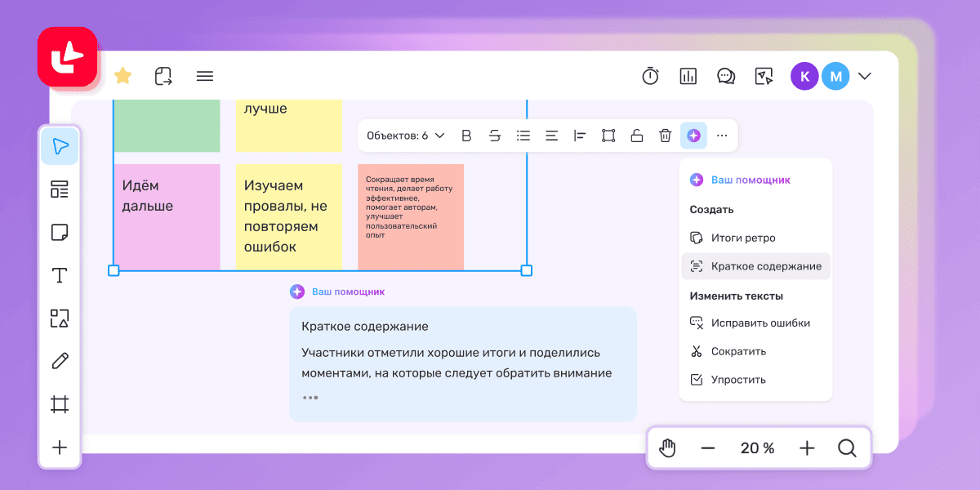Select the sticky note tool
Image resolution: width=980 pixels, height=490 pixels.
pyautogui.click(x=60, y=233)
